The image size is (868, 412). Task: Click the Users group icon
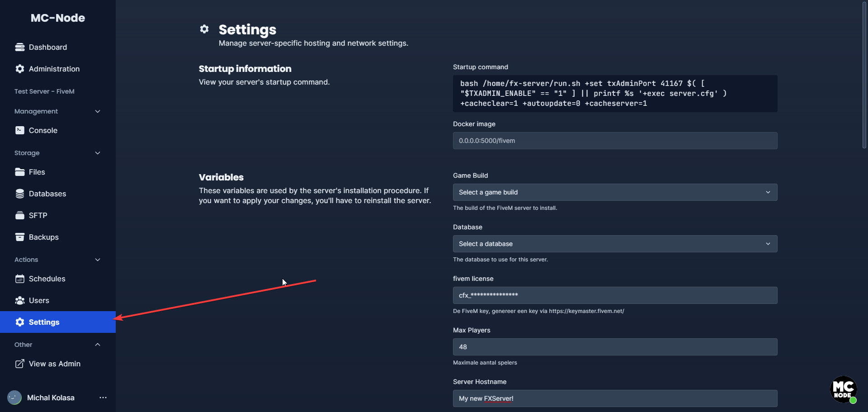point(19,300)
